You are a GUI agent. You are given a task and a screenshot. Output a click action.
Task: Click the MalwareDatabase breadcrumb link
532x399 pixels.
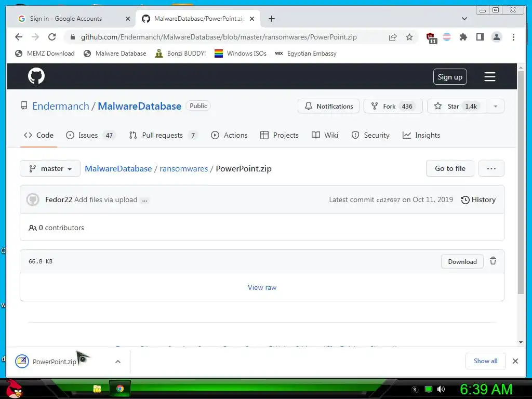pyautogui.click(x=118, y=169)
